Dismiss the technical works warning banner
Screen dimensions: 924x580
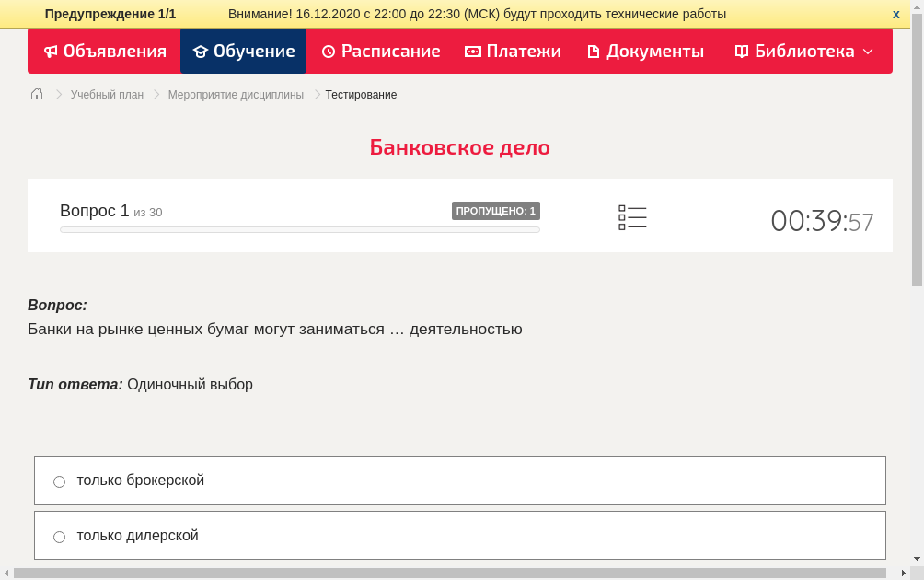point(895,14)
